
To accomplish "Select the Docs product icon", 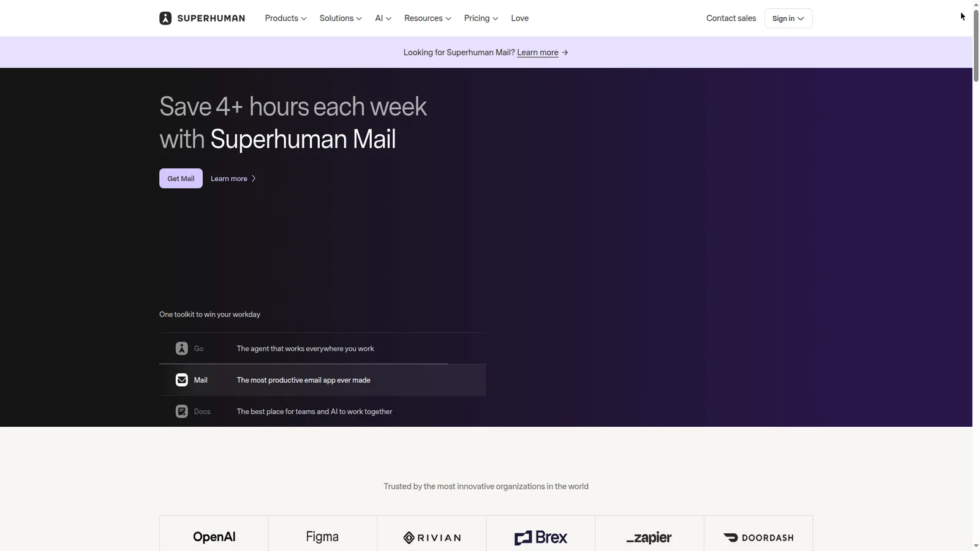I will [x=182, y=411].
